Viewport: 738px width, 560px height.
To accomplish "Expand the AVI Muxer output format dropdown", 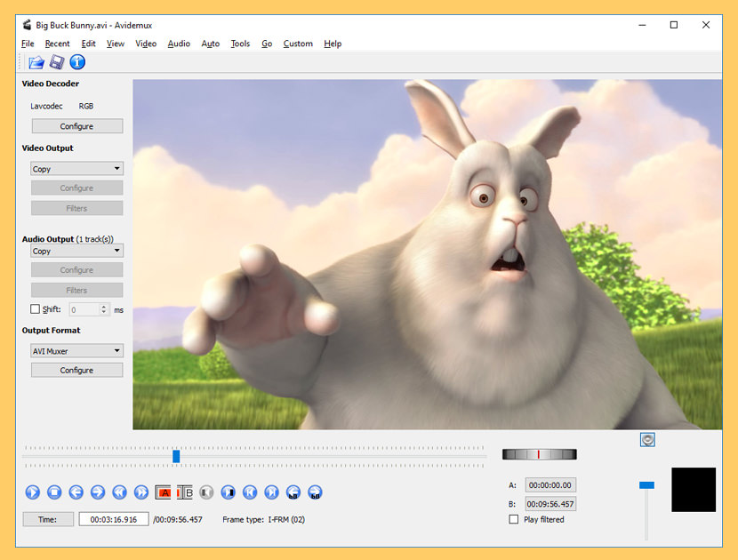I will coord(76,350).
